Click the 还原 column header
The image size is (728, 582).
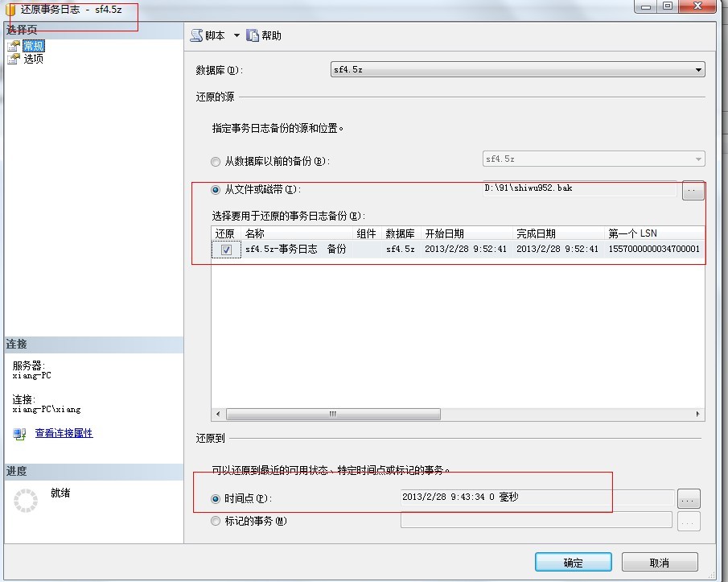[x=225, y=233]
